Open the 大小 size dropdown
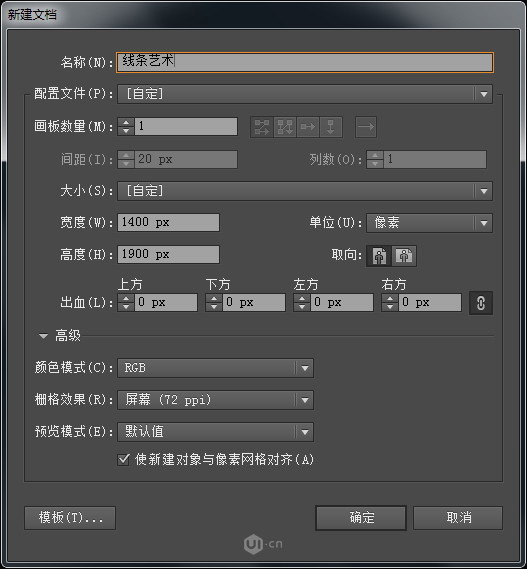The height and width of the screenshot is (569, 527). 305,191
